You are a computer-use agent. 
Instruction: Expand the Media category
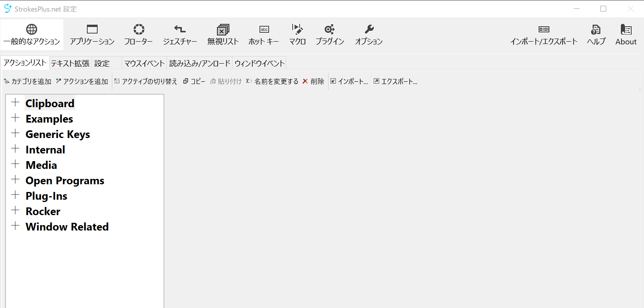click(x=15, y=164)
